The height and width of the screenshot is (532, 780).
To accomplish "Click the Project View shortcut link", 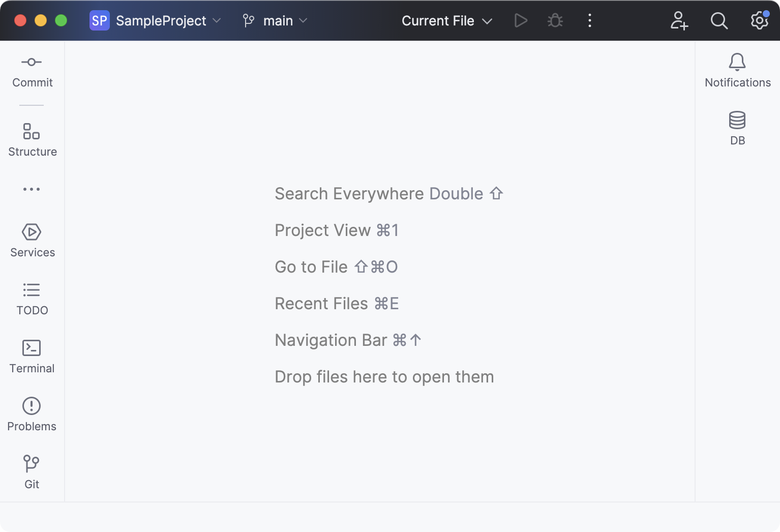I will (337, 230).
